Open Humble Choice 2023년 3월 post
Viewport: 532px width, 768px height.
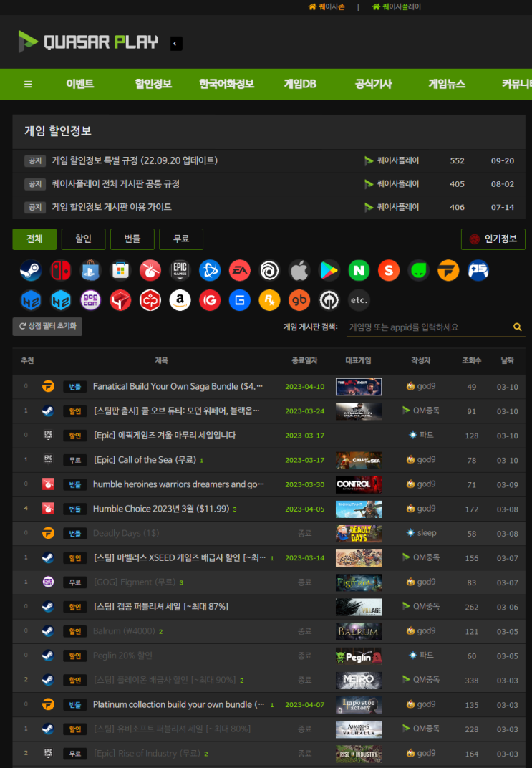pyautogui.click(x=161, y=509)
